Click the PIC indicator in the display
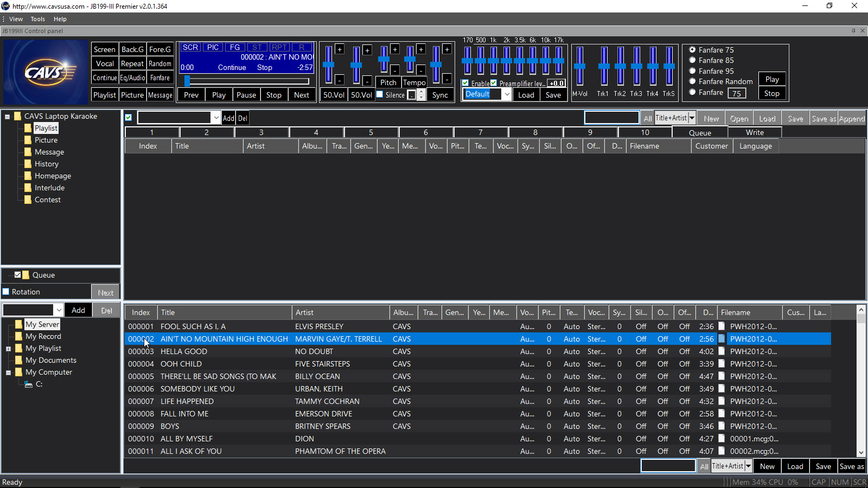The width and height of the screenshot is (868, 488). (213, 48)
